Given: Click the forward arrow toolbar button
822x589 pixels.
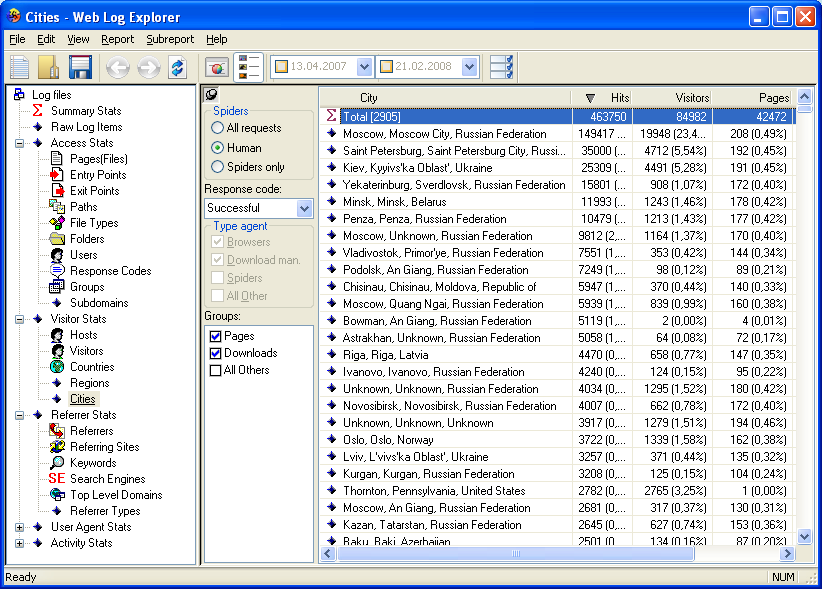Looking at the screenshot, I should [x=149, y=68].
